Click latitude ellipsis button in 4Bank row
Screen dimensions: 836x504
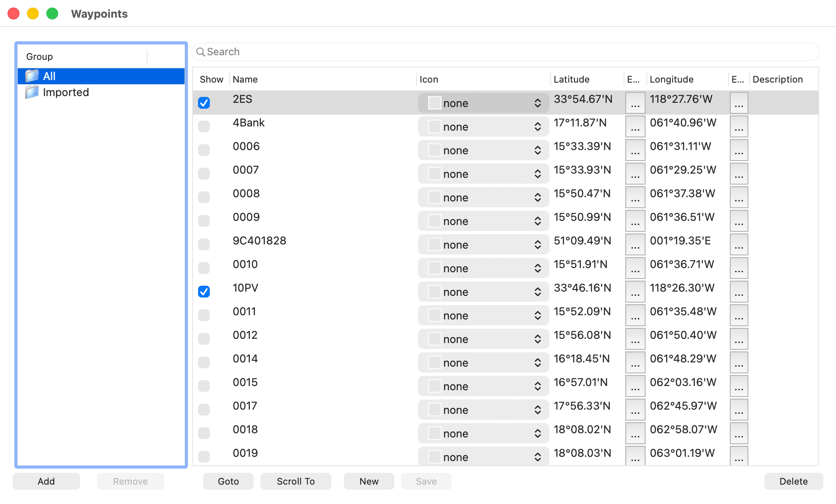pos(635,126)
